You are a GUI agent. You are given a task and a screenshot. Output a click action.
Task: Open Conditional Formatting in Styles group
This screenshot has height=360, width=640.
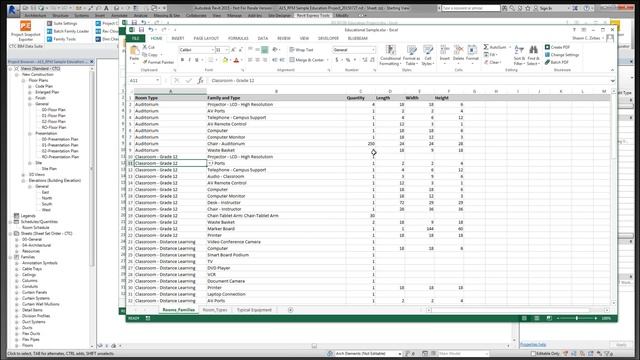[390, 55]
